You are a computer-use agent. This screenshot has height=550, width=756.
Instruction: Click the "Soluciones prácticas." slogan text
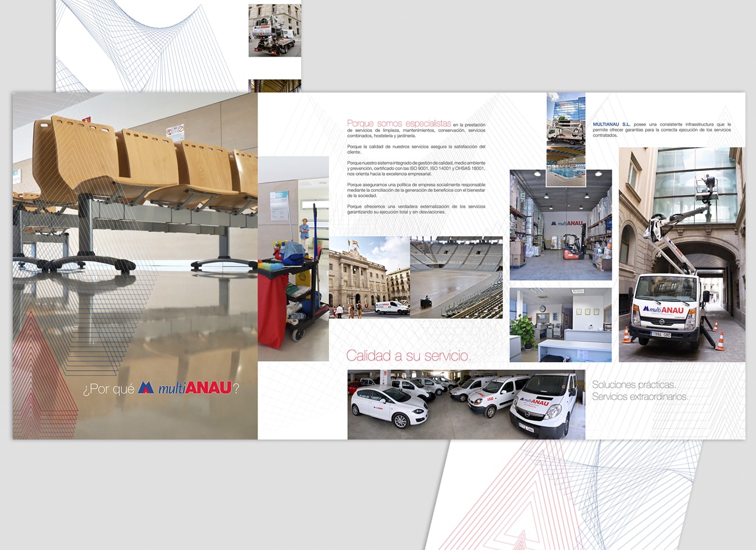coord(633,384)
